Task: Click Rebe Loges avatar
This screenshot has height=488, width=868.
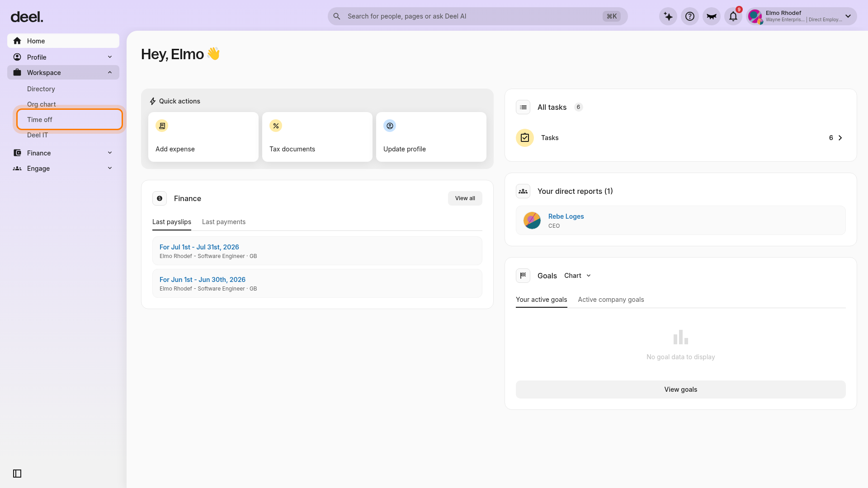Action: click(532, 221)
